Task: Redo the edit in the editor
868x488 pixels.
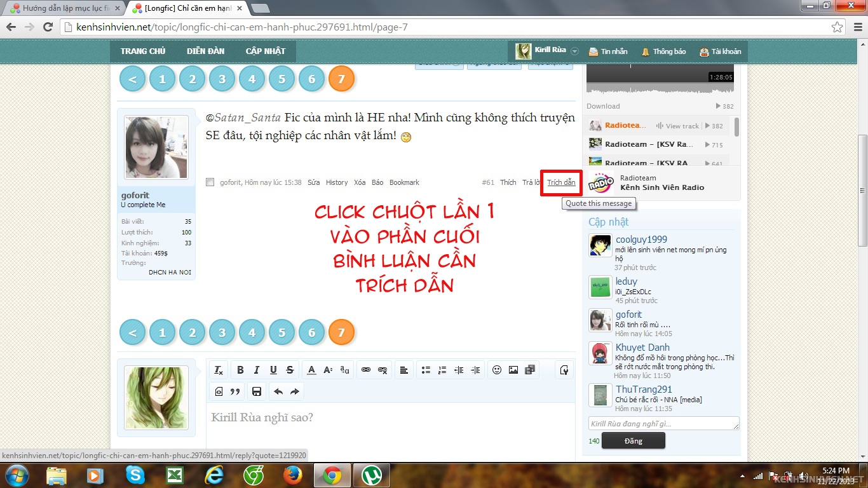Action: [295, 391]
